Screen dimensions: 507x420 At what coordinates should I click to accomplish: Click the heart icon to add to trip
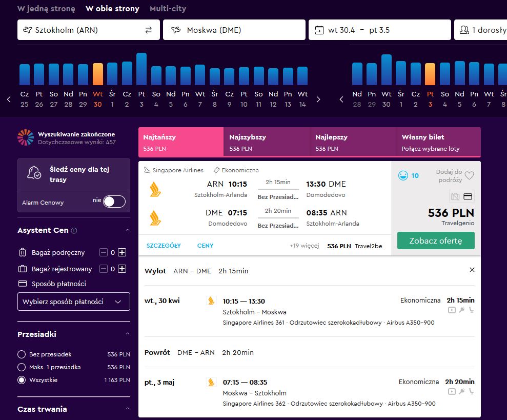point(469,175)
